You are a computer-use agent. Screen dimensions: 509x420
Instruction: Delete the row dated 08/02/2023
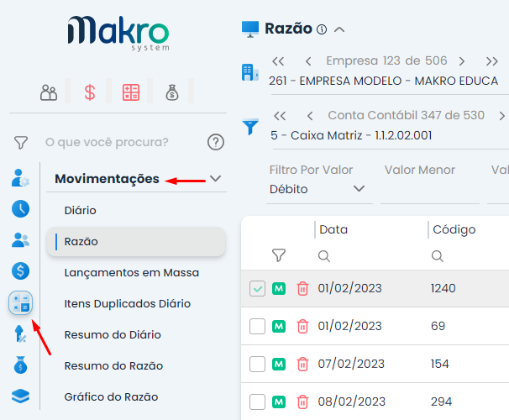point(302,402)
